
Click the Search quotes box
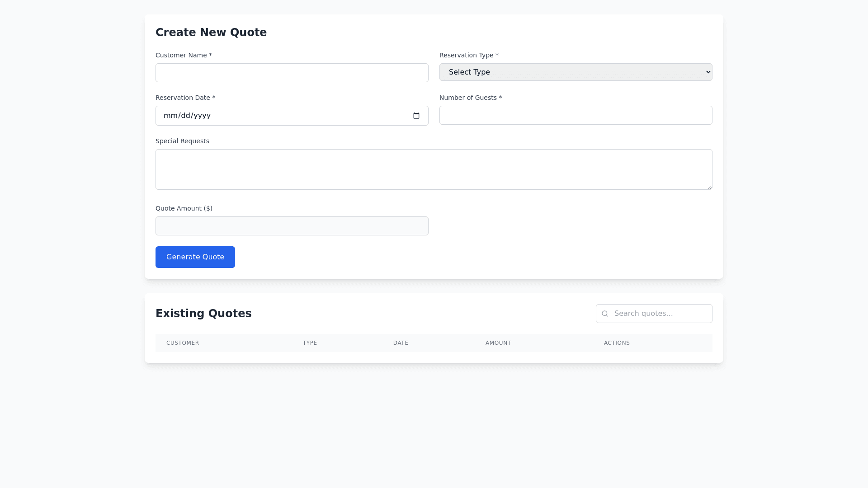[660, 314]
